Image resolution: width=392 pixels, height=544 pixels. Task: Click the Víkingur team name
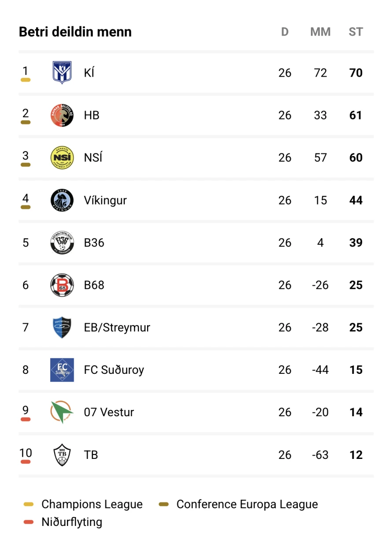coord(105,200)
